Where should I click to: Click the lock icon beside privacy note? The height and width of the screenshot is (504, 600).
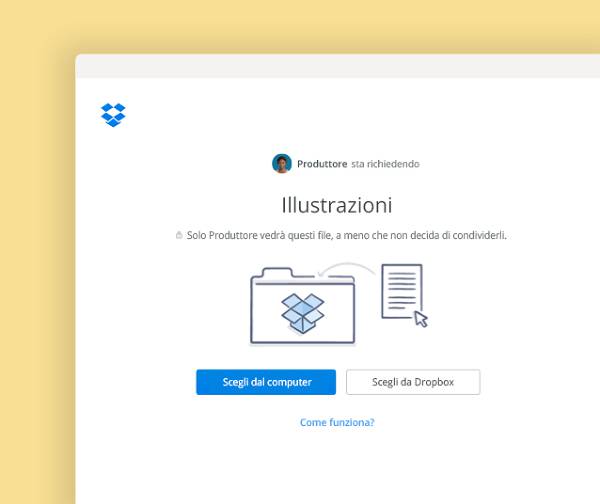[x=179, y=235]
